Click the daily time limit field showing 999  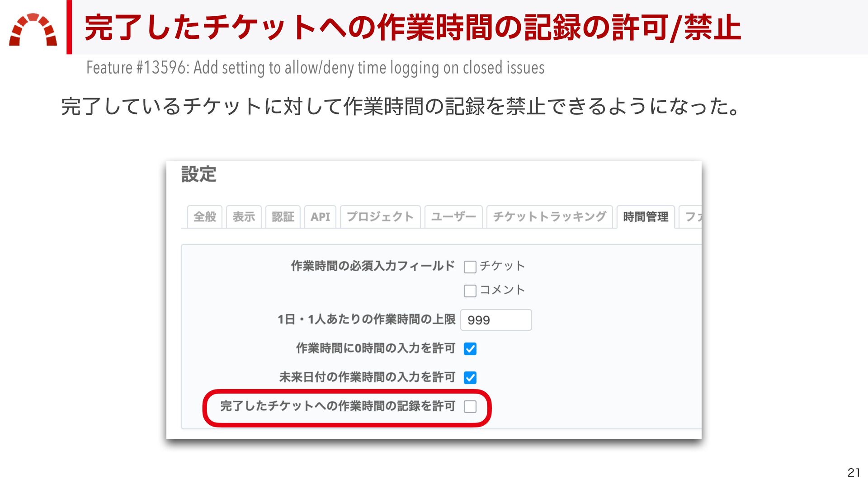pos(496,320)
